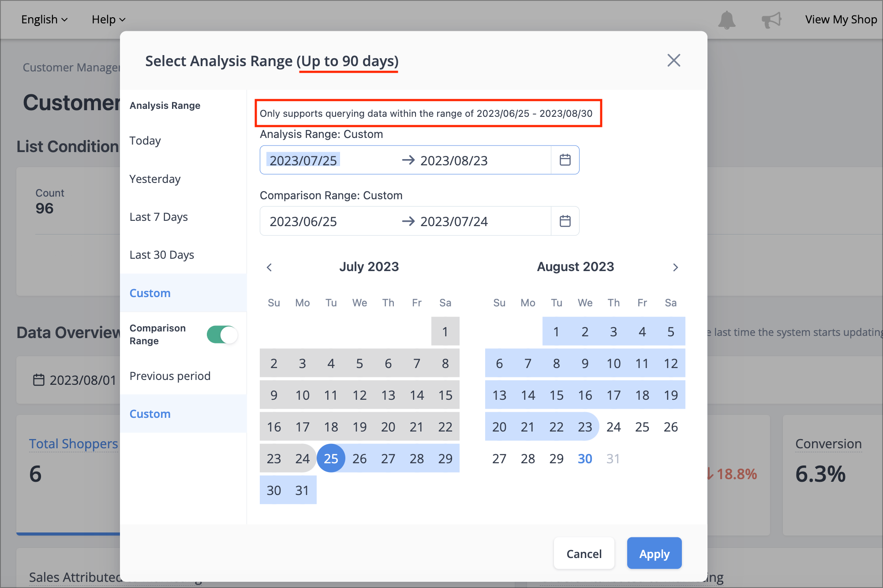Pick August 30 in the calendar

click(585, 458)
